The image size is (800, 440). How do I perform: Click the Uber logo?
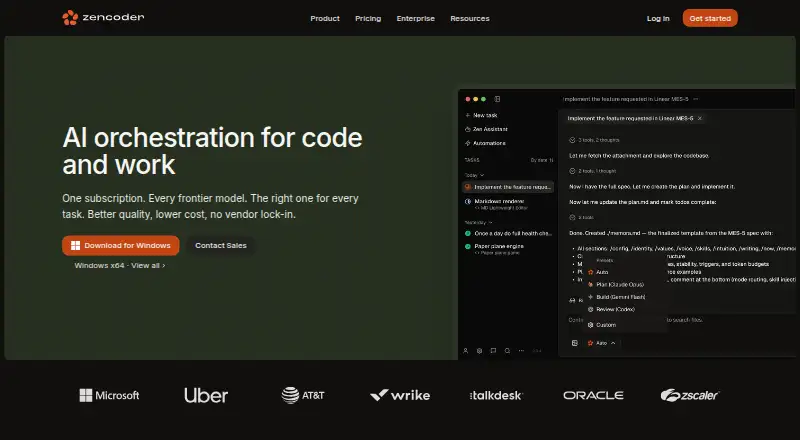pos(206,395)
